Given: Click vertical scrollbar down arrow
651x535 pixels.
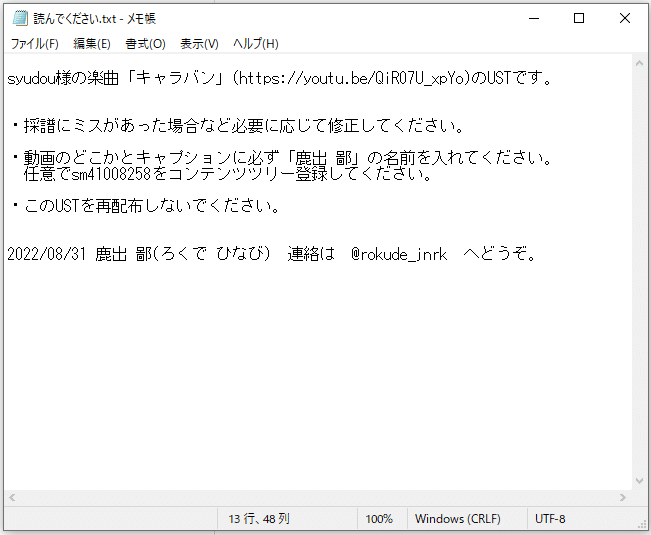Looking at the screenshot, I should pyautogui.click(x=639, y=481).
